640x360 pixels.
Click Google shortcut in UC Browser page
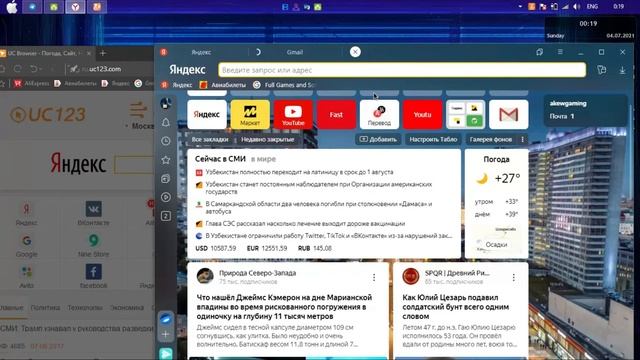click(x=27, y=245)
